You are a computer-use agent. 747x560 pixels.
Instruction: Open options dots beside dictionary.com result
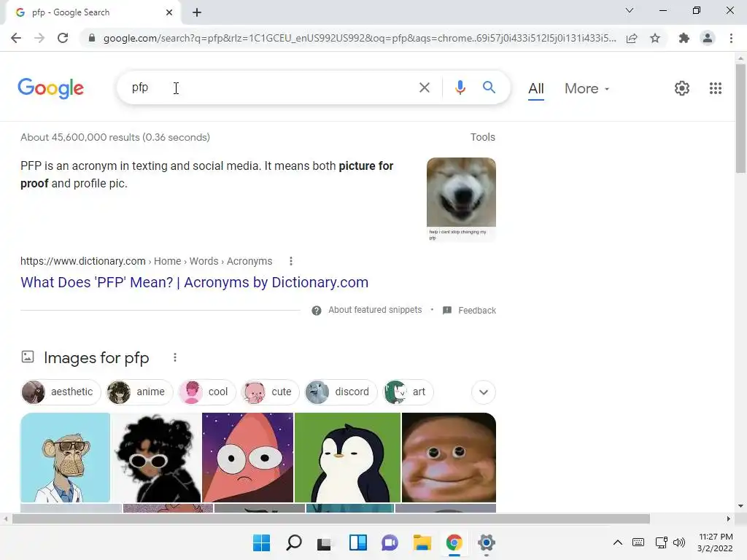[x=290, y=261]
